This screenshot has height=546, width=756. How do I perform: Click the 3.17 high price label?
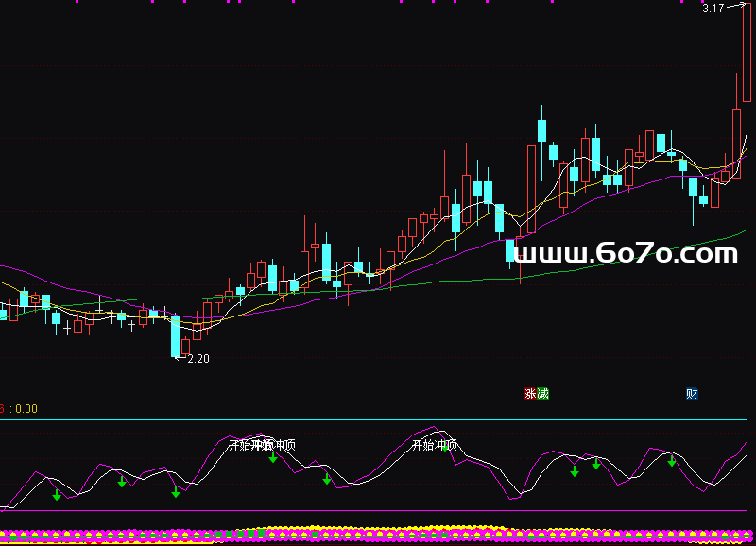713,9
